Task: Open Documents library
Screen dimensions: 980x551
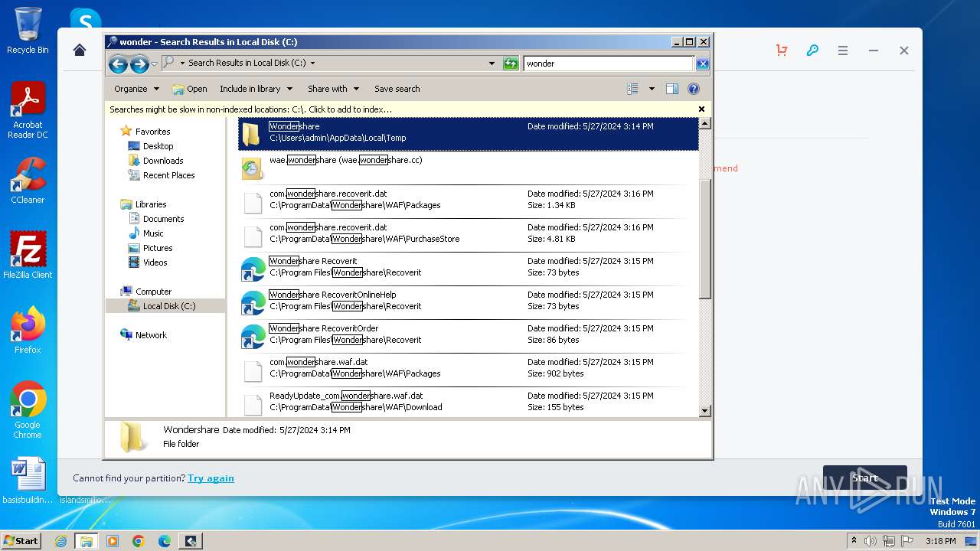Action: [x=163, y=219]
